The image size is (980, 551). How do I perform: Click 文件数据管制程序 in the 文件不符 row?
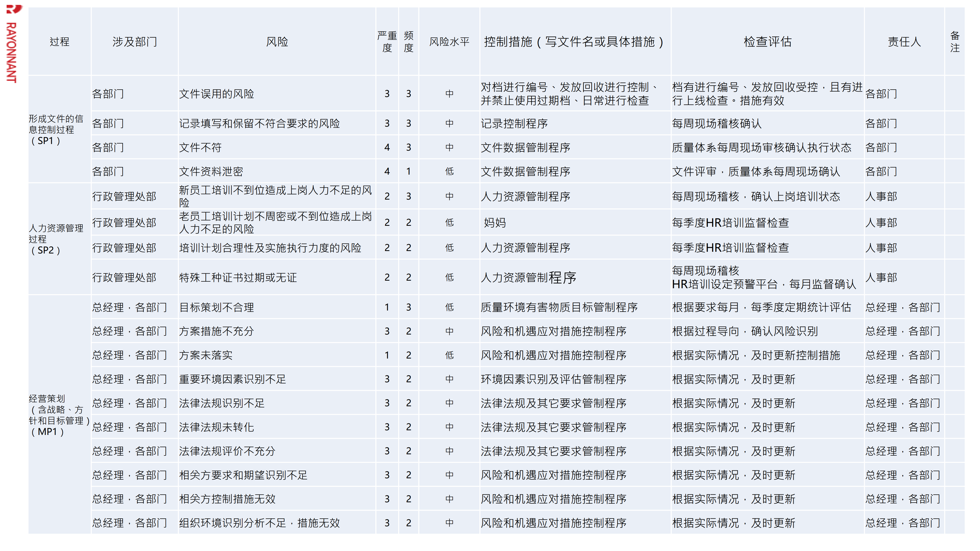pyautogui.click(x=575, y=147)
